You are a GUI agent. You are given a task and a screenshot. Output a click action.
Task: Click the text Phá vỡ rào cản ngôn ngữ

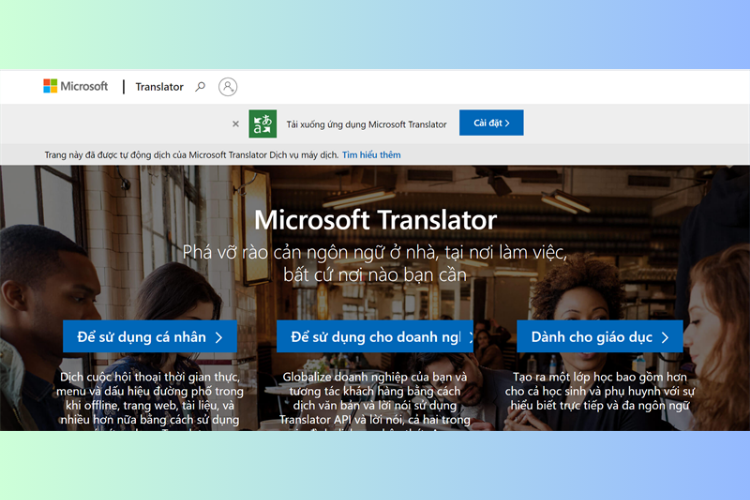[286, 252]
